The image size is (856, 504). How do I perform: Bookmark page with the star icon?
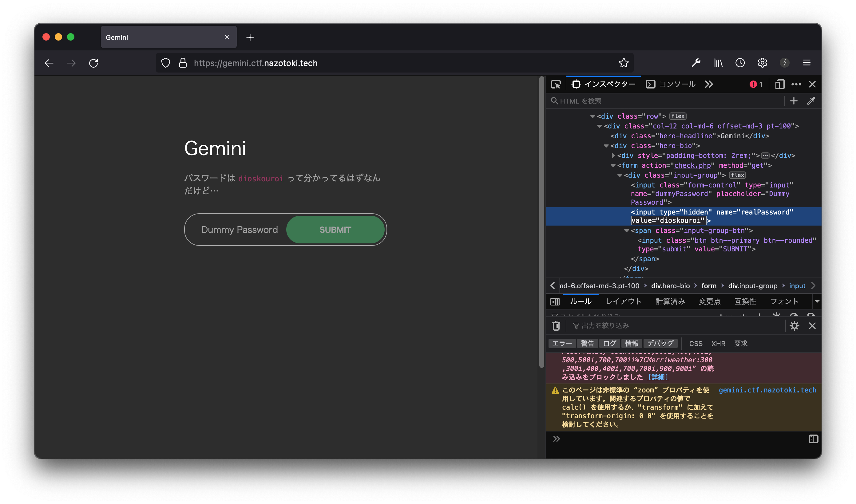(x=624, y=63)
